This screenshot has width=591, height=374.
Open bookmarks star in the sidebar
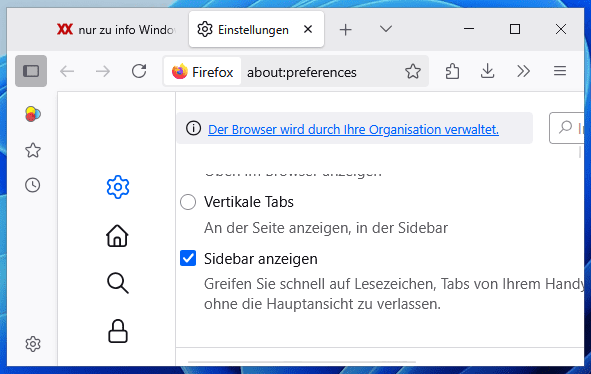click(33, 150)
